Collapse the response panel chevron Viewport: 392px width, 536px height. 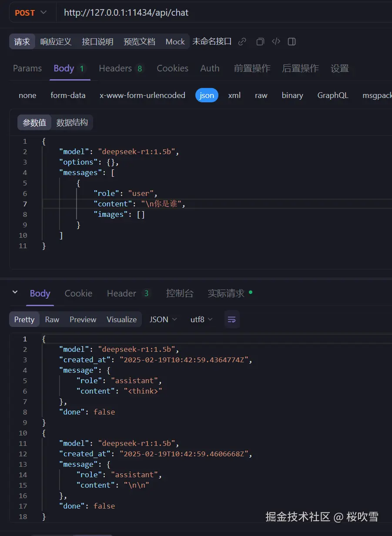[x=15, y=293]
